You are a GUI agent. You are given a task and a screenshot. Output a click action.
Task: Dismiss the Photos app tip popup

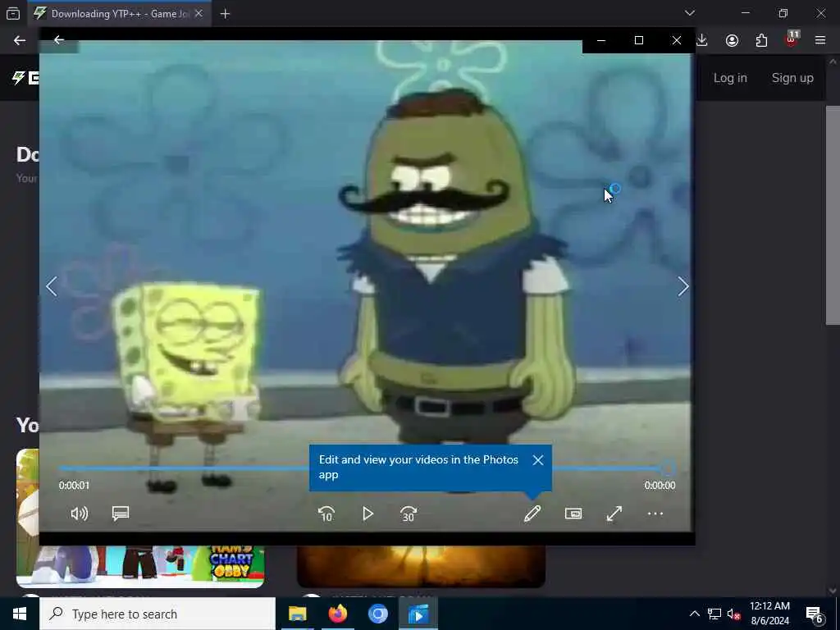538,460
